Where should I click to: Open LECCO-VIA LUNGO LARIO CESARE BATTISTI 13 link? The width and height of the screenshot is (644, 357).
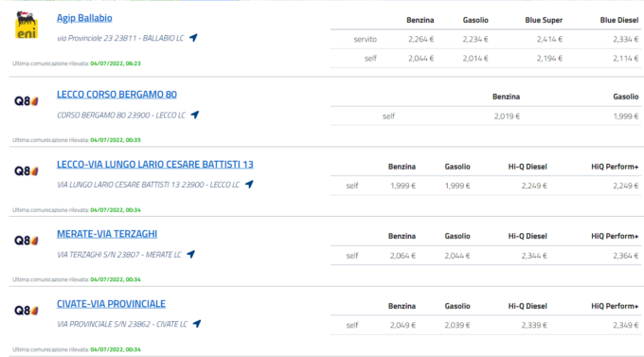pyautogui.click(x=154, y=165)
